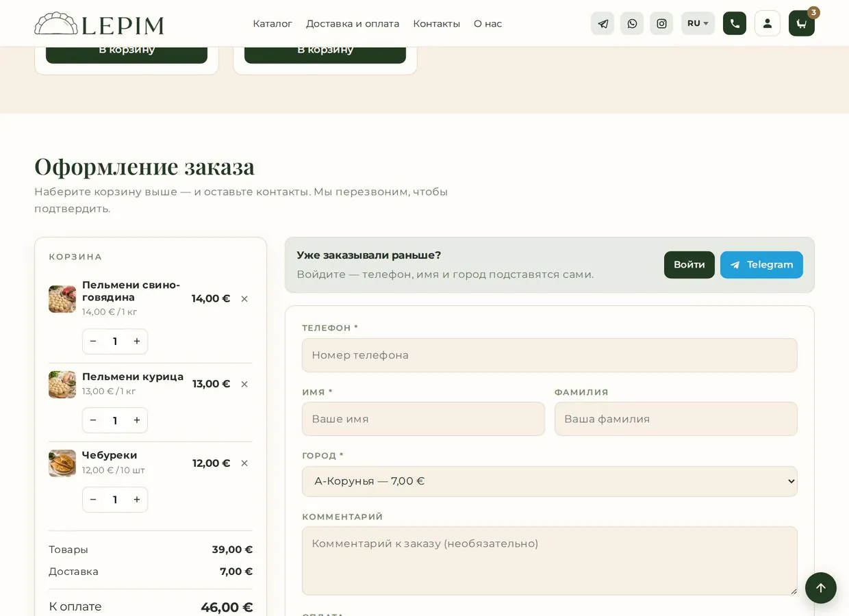Click the Пельмени курица thumbnail

[62, 385]
